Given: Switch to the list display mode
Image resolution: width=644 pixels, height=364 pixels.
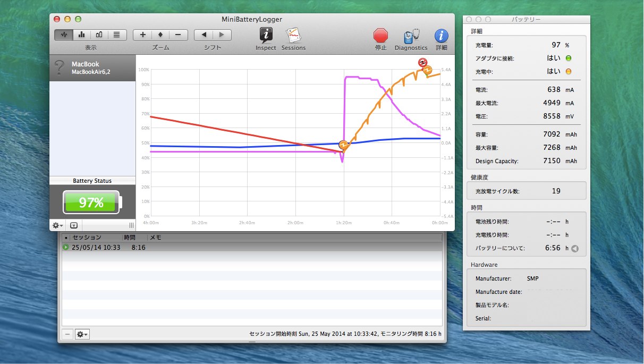Looking at the screenshot, I should point(116,35).
